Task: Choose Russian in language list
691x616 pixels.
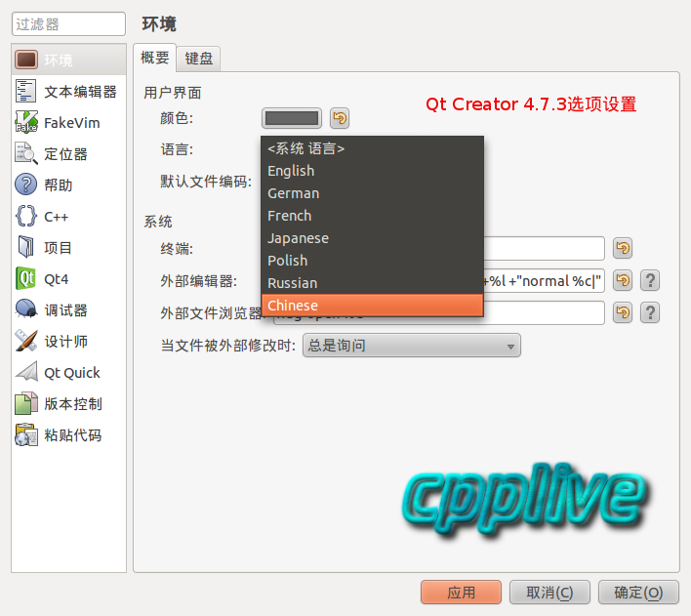Action: (x=373, y=283)
